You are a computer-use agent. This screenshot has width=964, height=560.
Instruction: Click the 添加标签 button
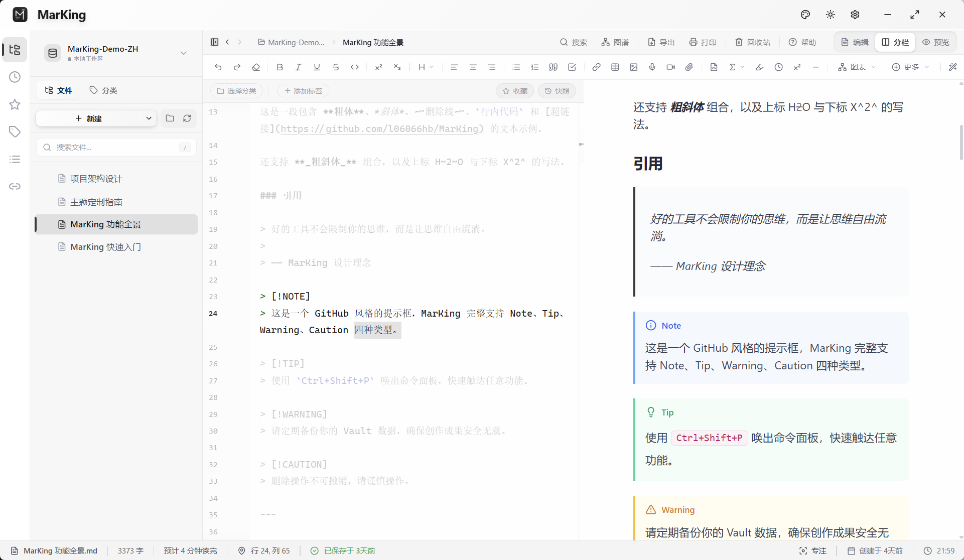[x=303, y=91]
